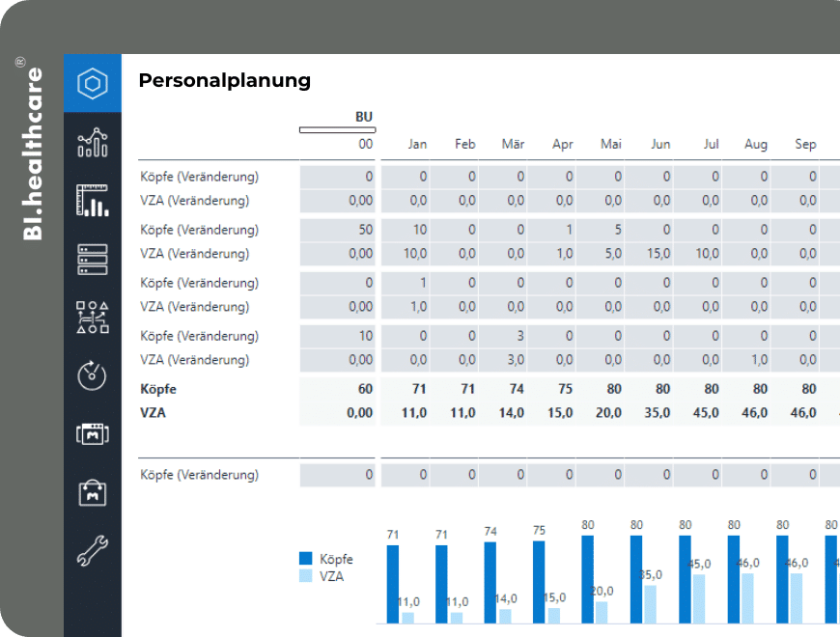This screenshot has width=840, height=637.
Task: Select the Jun column header
Action: click(660, 144)
